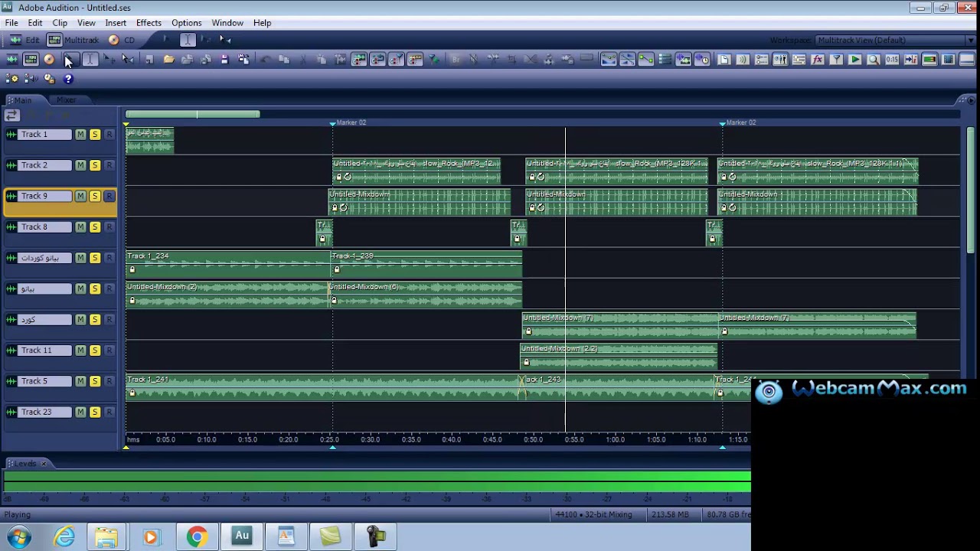Open the Effects fx panel icon
Screen dimensions: 980x551
tap(818, 60)
